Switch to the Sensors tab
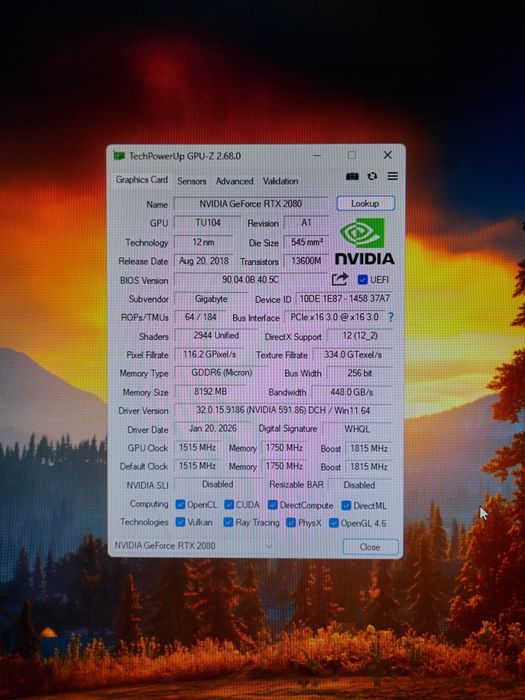525x700 pixels. [x=192, y=181]
